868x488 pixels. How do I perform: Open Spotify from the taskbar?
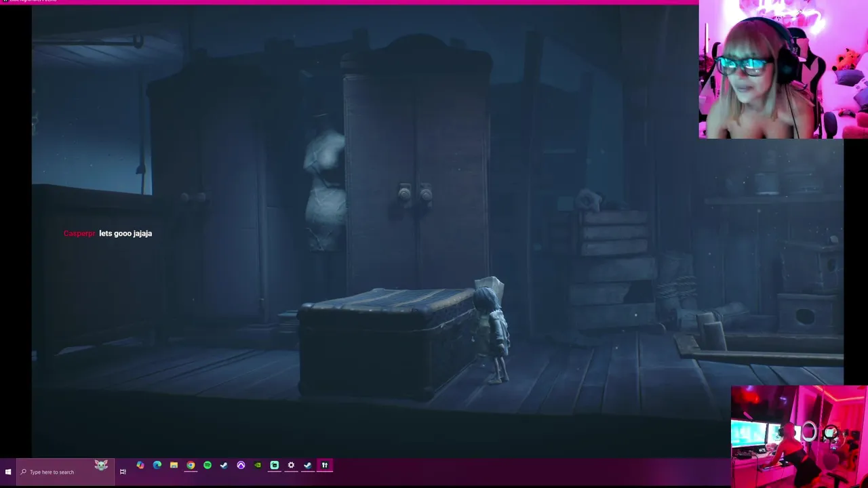pos(208,465)
